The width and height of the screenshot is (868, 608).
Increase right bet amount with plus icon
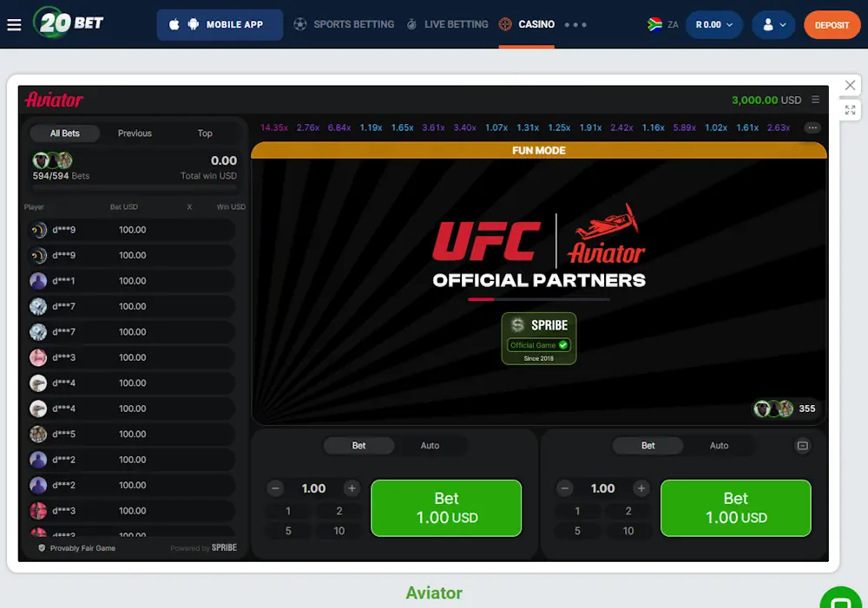[x=641, y=488]
